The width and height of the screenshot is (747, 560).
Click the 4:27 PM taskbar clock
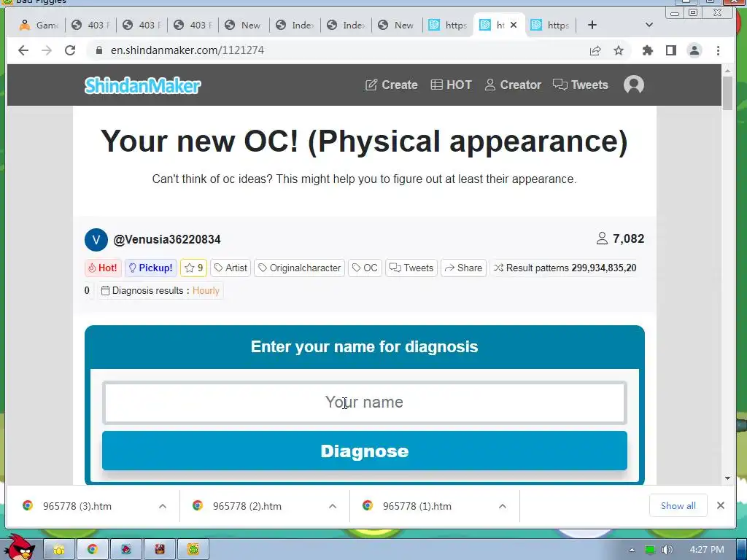pyautogui.click(x=707, y=550)
